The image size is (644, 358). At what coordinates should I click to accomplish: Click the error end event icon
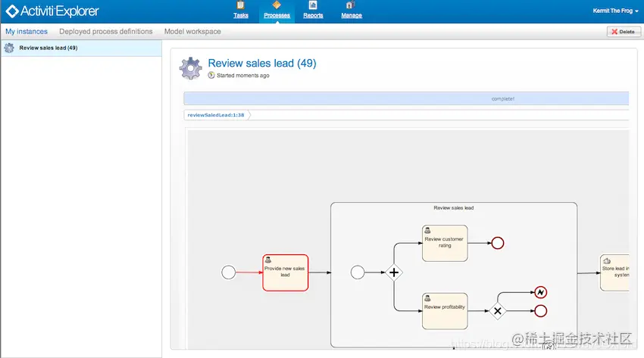[x=540, y=292]
